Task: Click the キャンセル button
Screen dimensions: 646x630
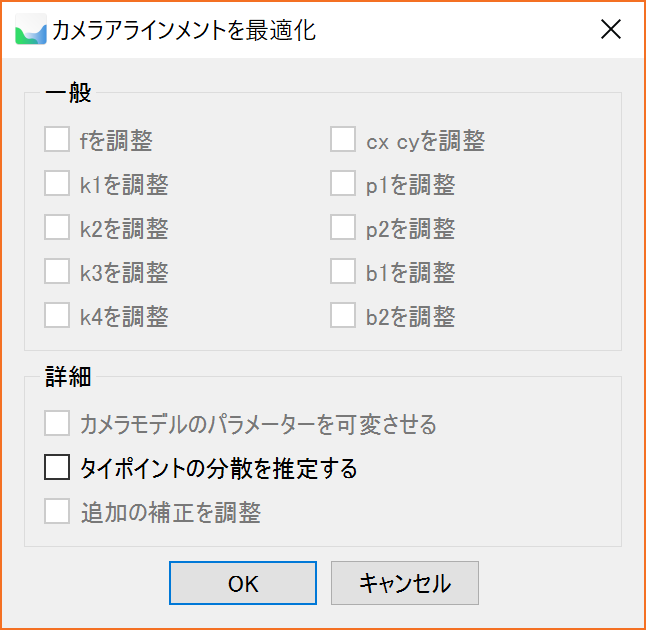Action: [x=405, y=583]
